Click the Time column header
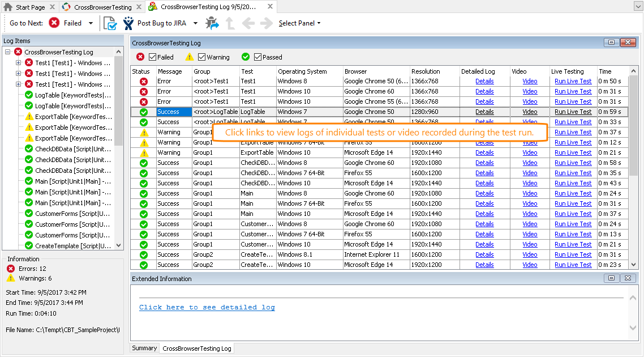Image resolution: width=644 pixels, height=357 pixels. [x=605, y=71]
